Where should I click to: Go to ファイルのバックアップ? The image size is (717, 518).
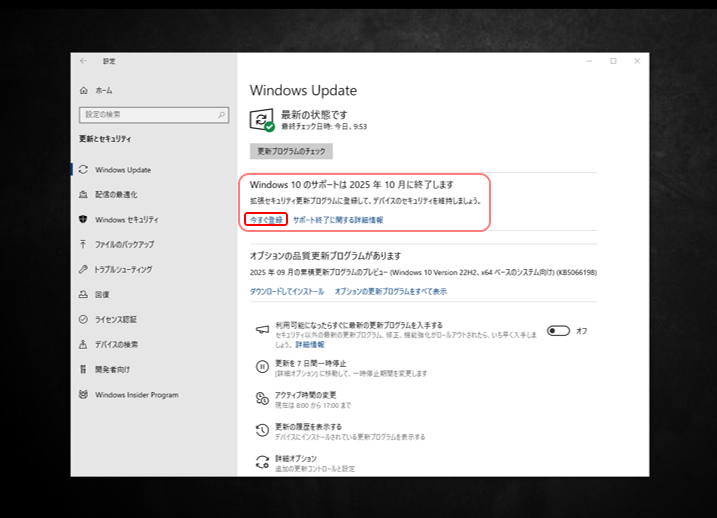(124, 244)
